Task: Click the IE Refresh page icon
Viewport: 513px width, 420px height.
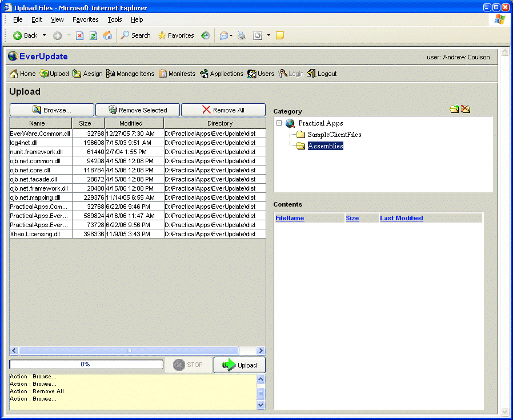Action: 94,35
